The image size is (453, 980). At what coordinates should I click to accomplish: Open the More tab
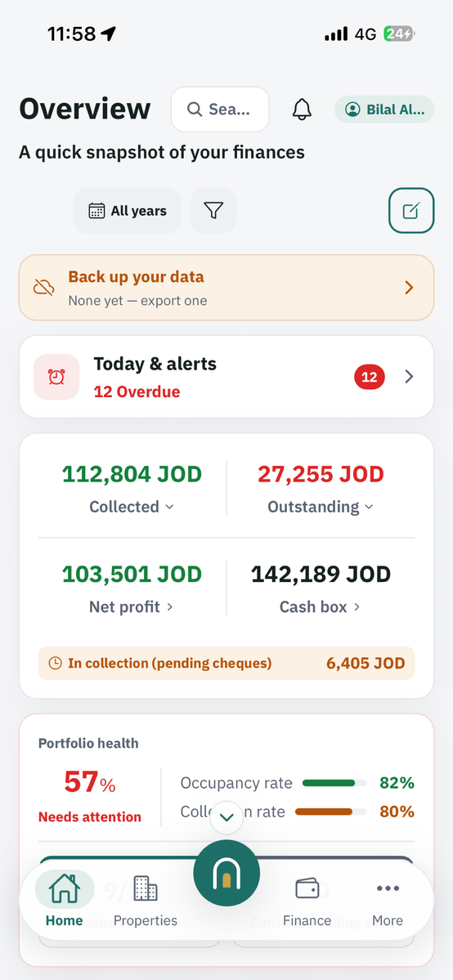point(388,899)
